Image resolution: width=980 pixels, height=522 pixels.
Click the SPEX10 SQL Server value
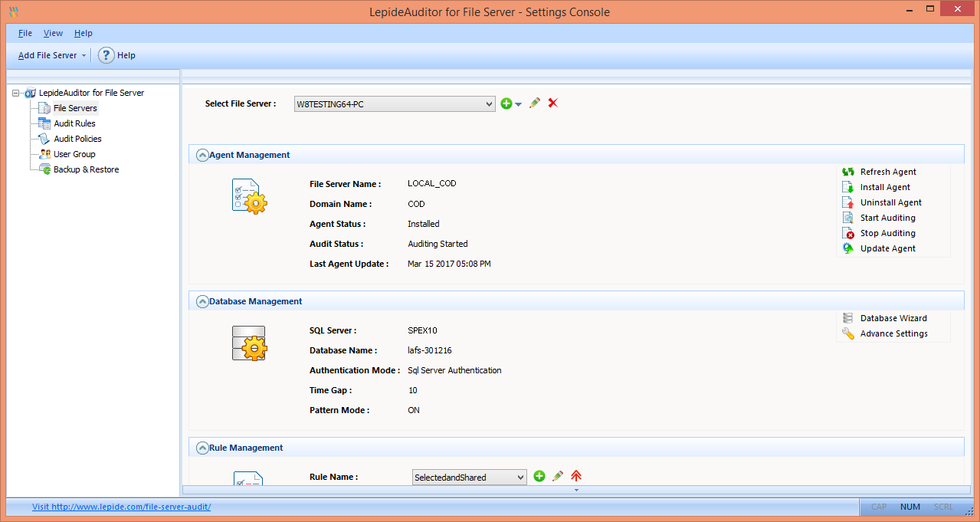point(422,330)
